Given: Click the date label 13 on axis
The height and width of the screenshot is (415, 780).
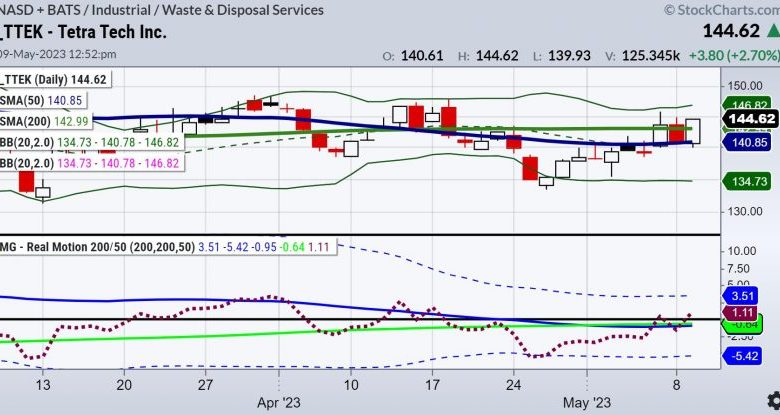Looking at the screenshot, I should [x=43, y=385].
